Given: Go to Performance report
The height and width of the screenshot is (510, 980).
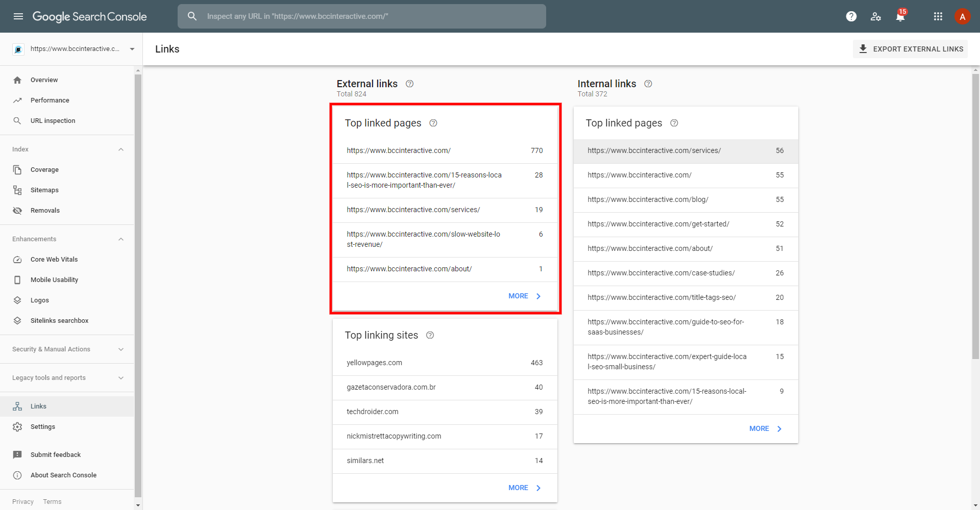Looking at the screenshot, I should coord(67,100).
